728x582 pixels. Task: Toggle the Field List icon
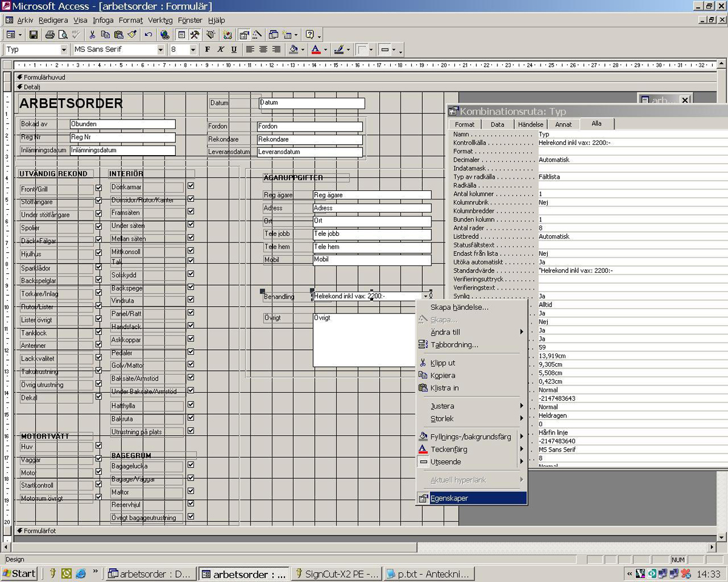point(181,35)
